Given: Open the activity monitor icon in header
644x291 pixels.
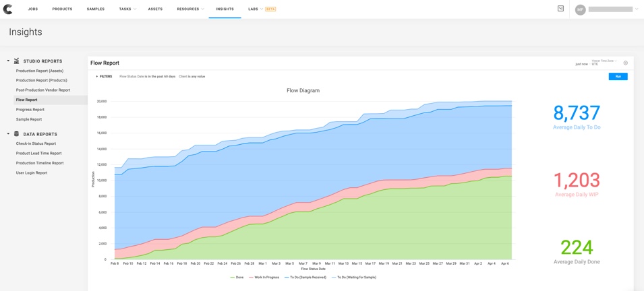Looking at the screenshot, I should (x=560, y=9).
